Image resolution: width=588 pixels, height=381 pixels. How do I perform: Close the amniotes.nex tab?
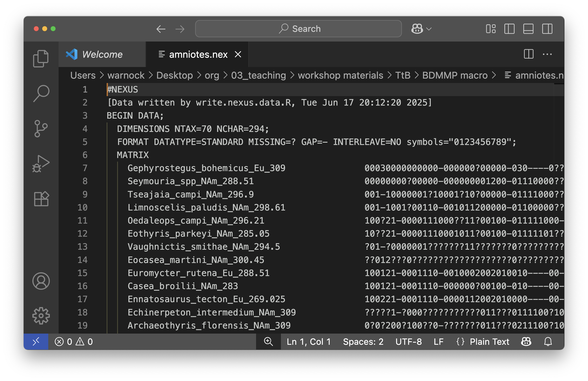[238, 54]
